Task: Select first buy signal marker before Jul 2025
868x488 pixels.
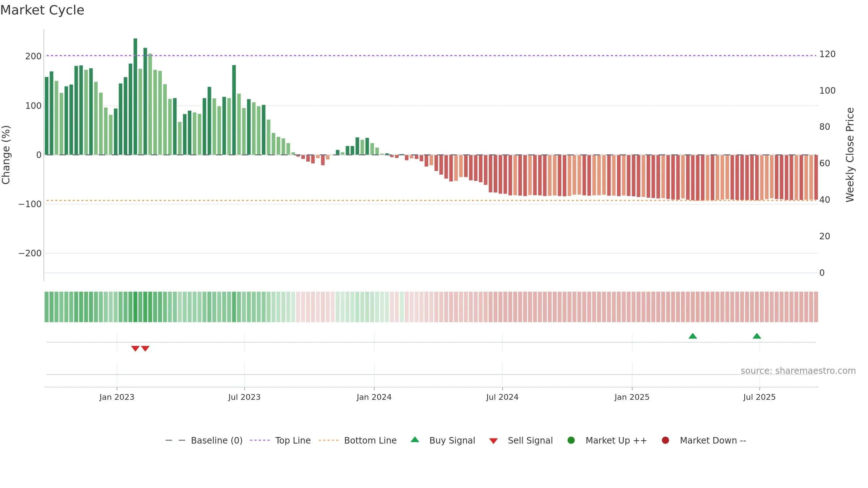Action: (x=693, y=336)
